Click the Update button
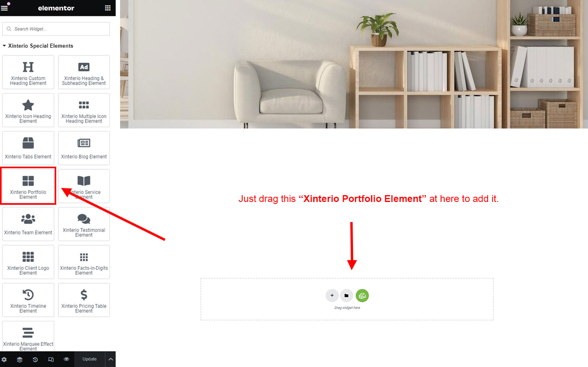This screenshot has height=367, width=588. coord(90,359)
